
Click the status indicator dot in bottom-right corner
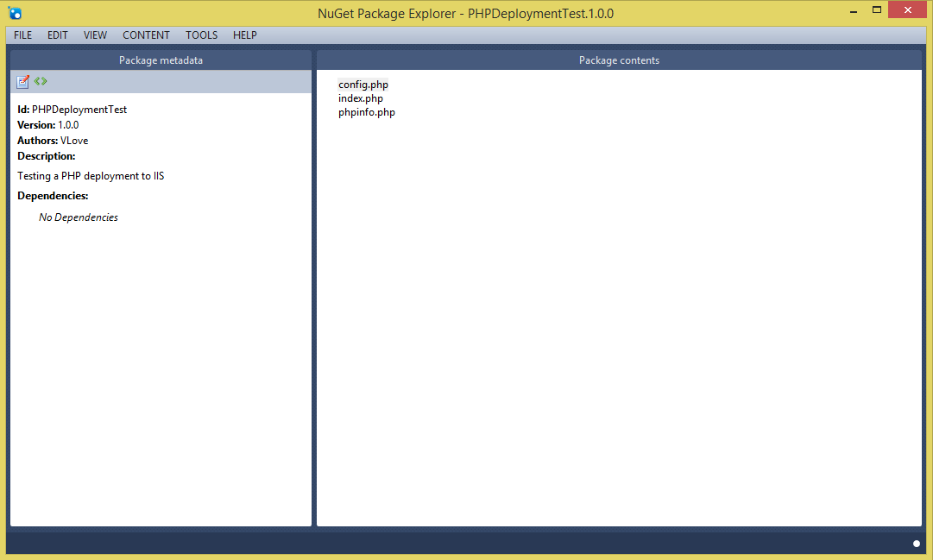(916, 544)
